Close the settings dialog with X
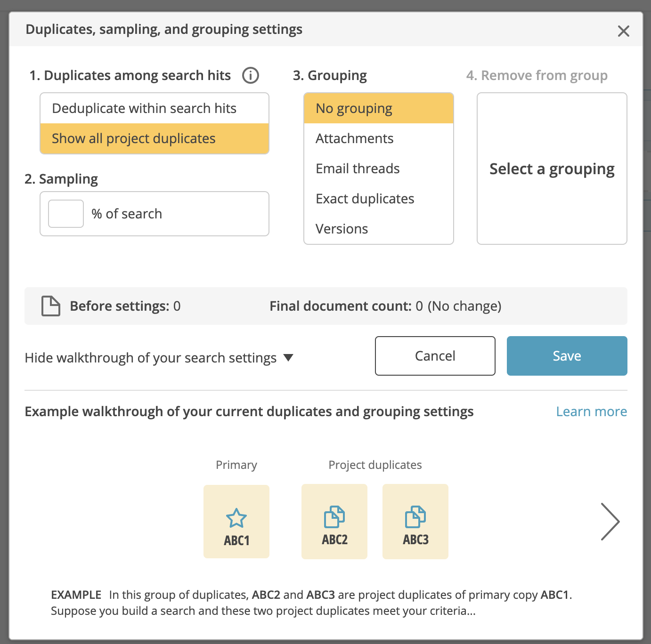Image resolution: width=651 pixels, height=644 pixels. coord(624,31)
